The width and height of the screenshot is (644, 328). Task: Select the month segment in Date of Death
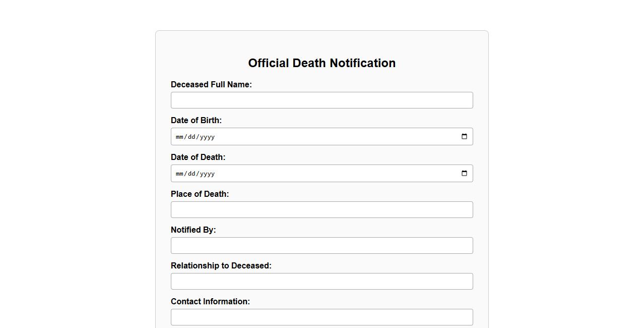(180, 174)
